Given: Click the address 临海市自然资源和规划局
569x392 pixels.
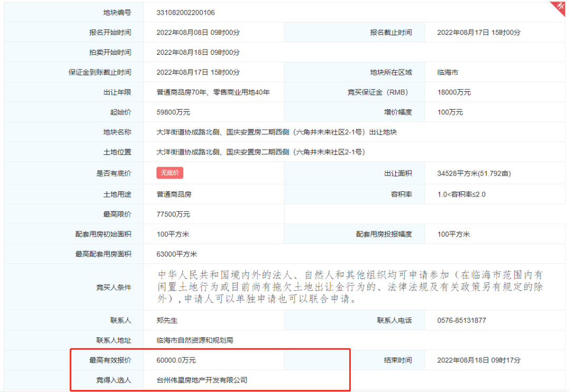Looking at the screenshot, I should tap(195, 340).
